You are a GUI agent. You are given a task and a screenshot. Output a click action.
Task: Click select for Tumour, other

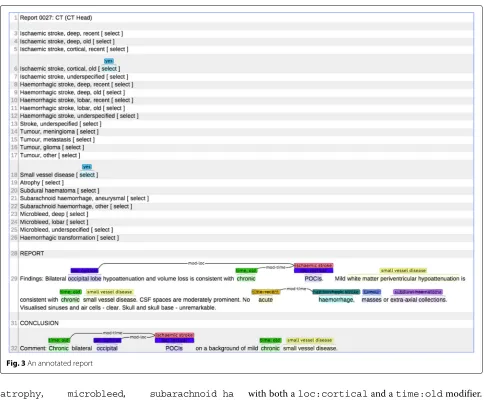point(69,155)
